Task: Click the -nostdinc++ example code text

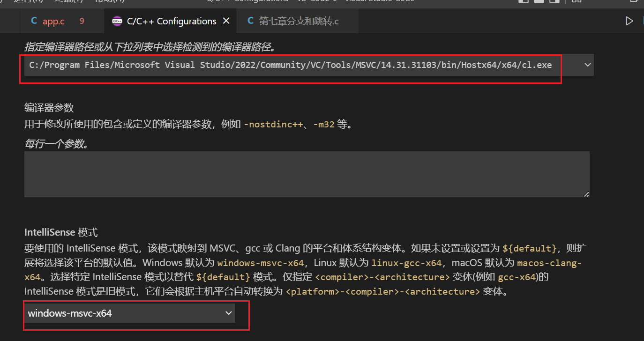Action: [x=274, y=125]
